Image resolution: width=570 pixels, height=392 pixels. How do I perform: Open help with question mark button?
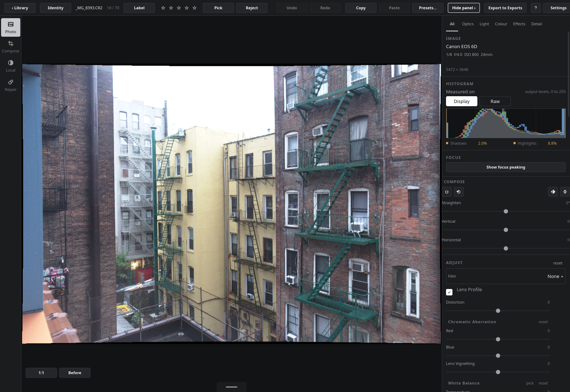click(x=535, y=8)
